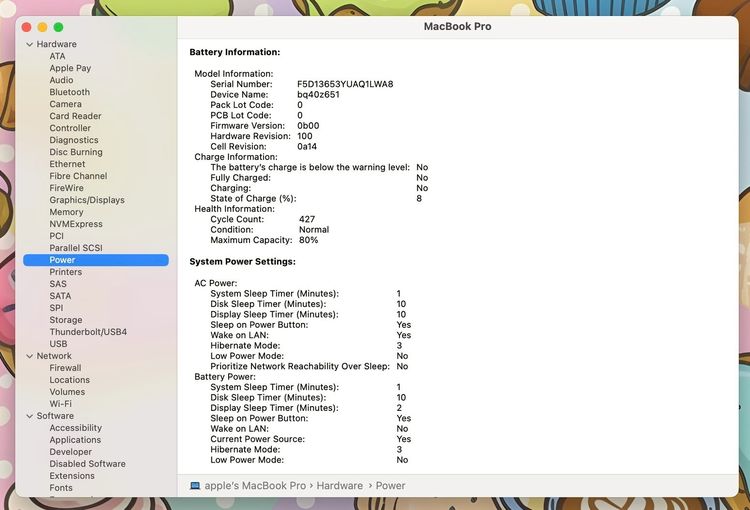Select Ethernet in the sidebar
Screen dimensions: 750x510
67,164
